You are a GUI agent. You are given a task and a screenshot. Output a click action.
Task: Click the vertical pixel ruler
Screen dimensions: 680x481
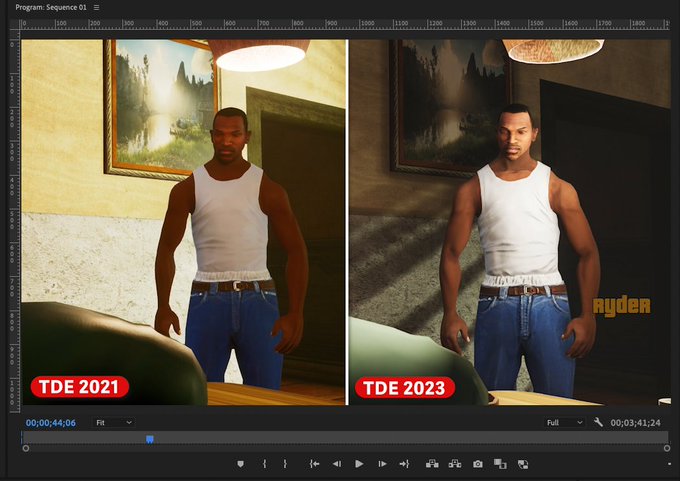(x=15, y=226)
